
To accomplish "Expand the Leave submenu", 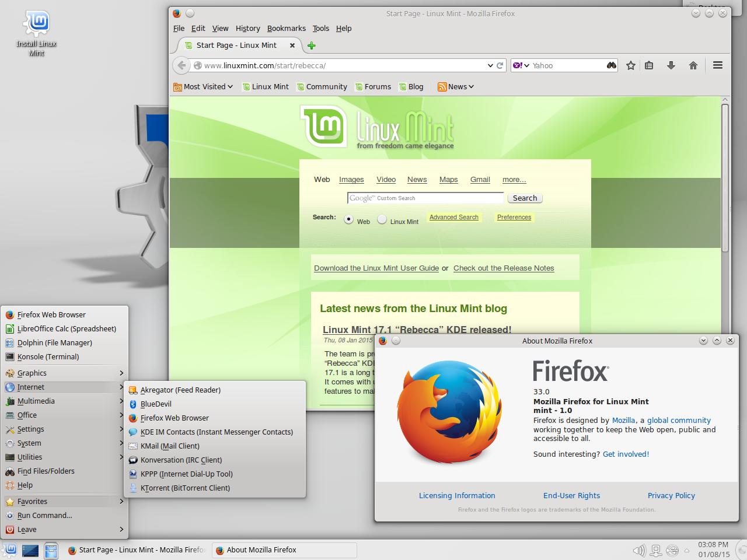I will (64, 529).
